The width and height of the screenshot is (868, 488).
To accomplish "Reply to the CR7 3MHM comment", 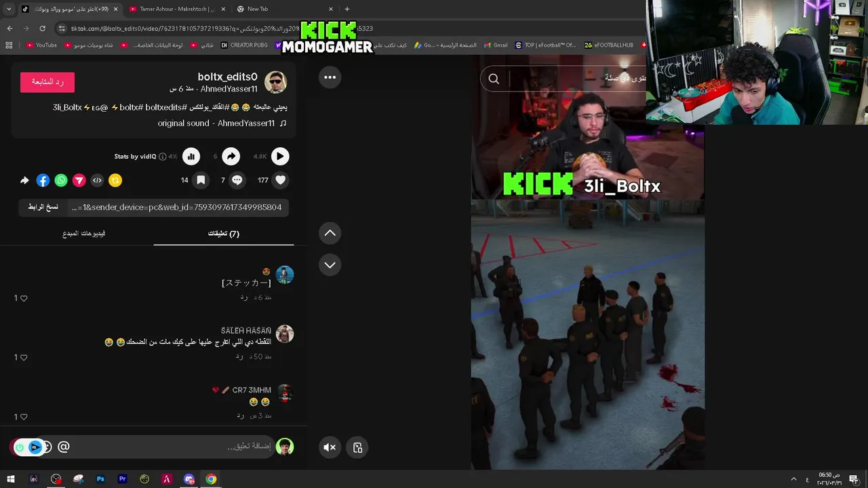I will tap(239, 415).
